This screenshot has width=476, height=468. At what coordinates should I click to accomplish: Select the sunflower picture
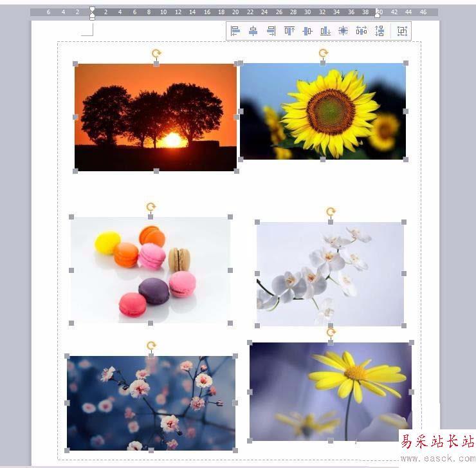[323, 111]
